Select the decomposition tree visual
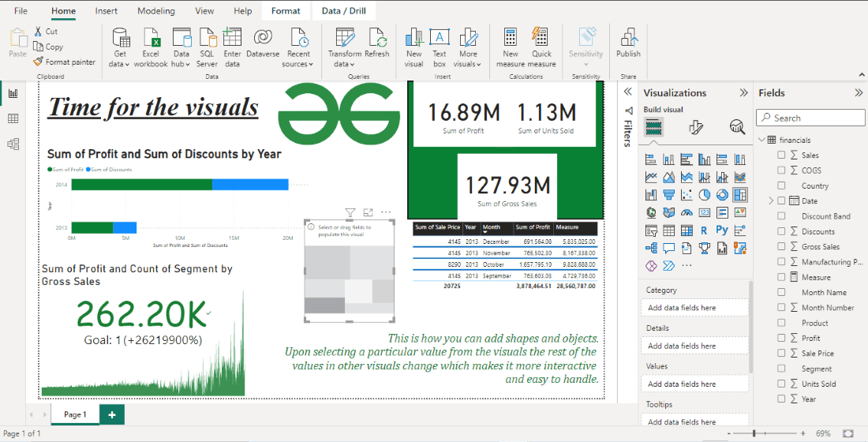Image resolution: width=868 pixels, height=442 pixels. click(651, 248)
